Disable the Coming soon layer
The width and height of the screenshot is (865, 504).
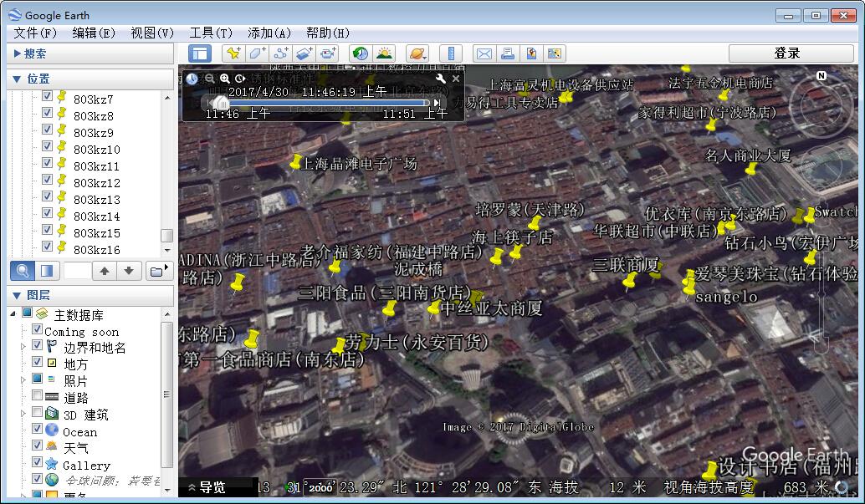coord(37,329)
